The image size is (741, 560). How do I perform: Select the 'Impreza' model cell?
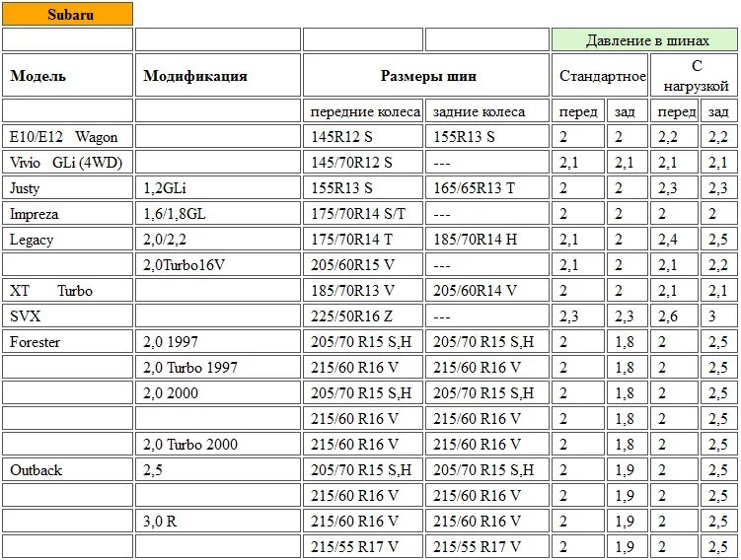point(67,214)
